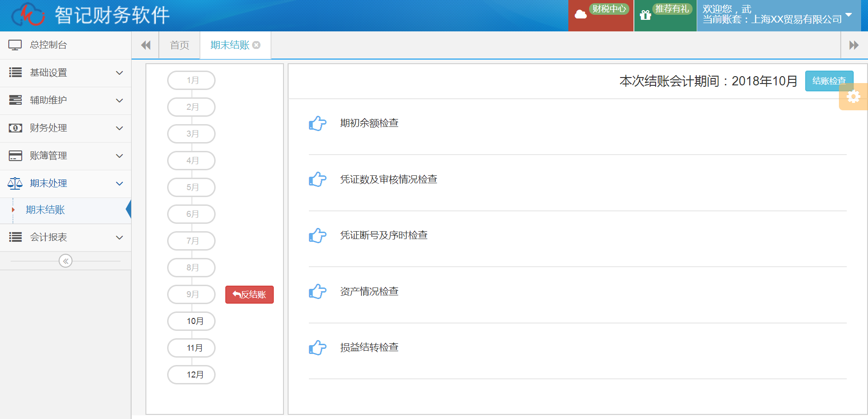Click the thumb icon beside 资产情况检查

tap(317, 291)
